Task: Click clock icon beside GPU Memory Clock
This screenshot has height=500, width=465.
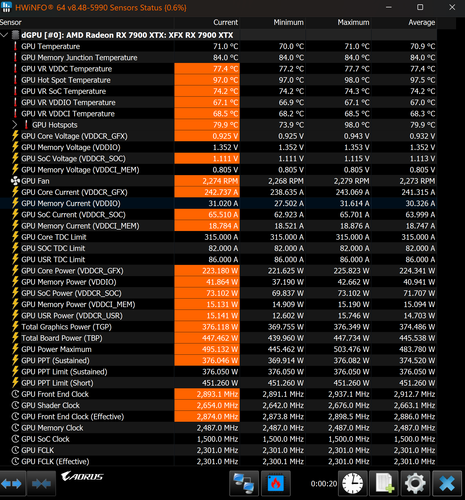Action: click(x=15, y=428)
